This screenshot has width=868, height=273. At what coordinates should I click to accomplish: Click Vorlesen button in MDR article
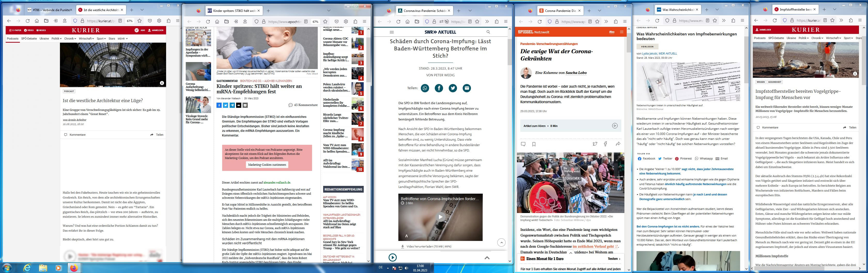click(x=647, y=47)
